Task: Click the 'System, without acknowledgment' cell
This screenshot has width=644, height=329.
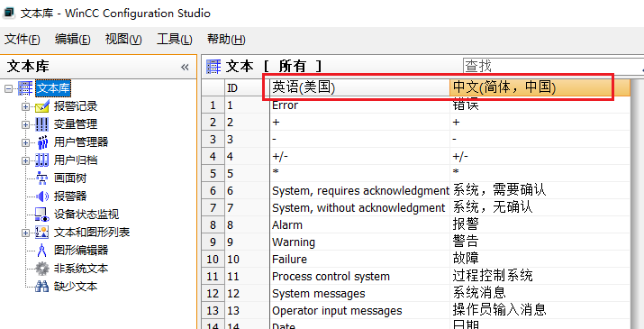Action: point(359,208)
